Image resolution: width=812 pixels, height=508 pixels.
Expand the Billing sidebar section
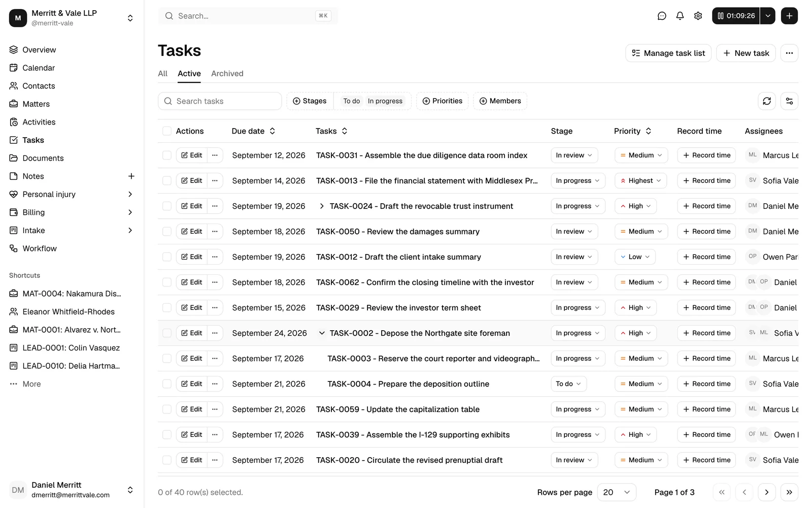[130, 212]
